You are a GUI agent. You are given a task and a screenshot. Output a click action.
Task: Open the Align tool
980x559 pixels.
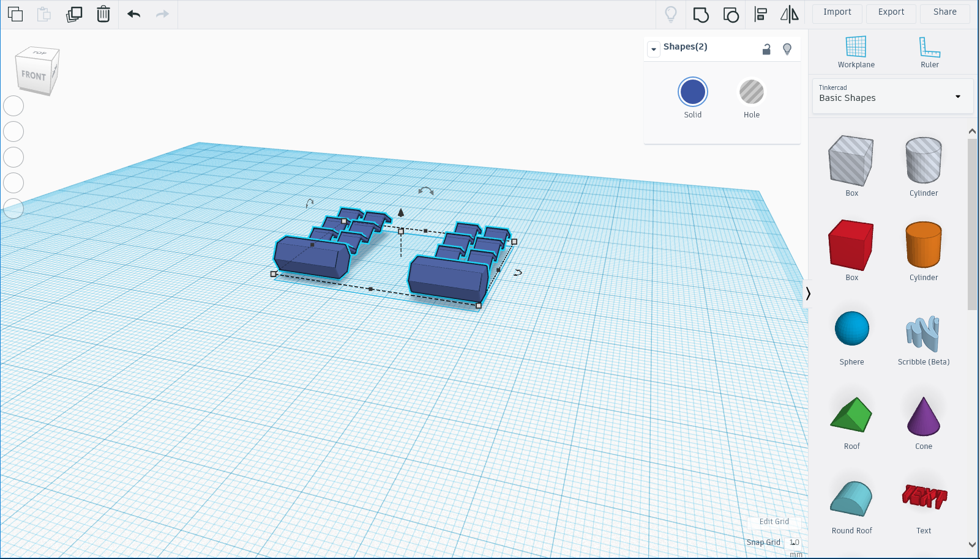(x=760, y=14)
